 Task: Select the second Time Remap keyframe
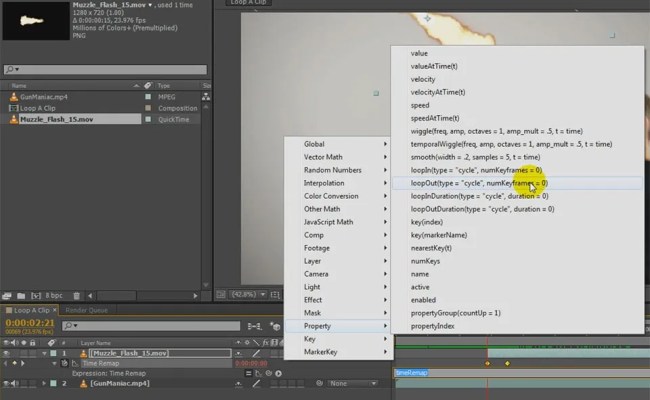coord(507,364)
